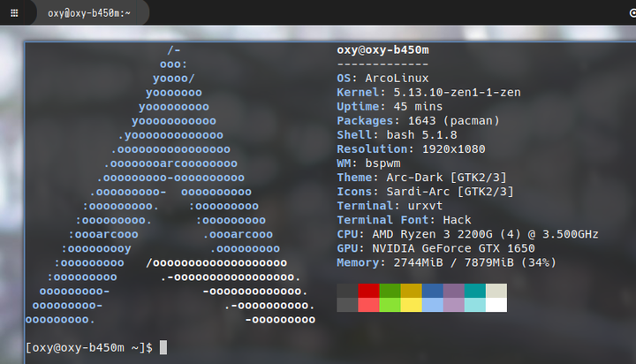This screenshot has height=364, width=636.
Task: Click the bright yellow color block in bottom row
Action: click(412, 305)
